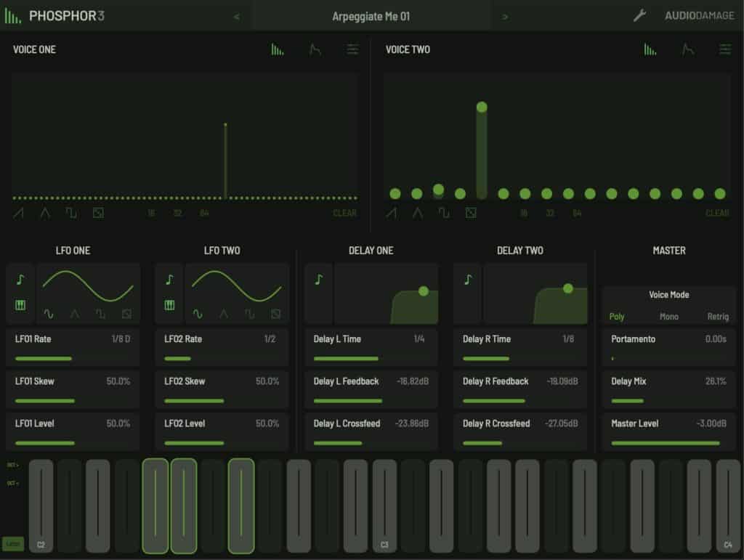Image resolution: width=744 pixels, height=560 pixels.
Task: Go to previous preset arrow
Action: (x=237, y=17)
